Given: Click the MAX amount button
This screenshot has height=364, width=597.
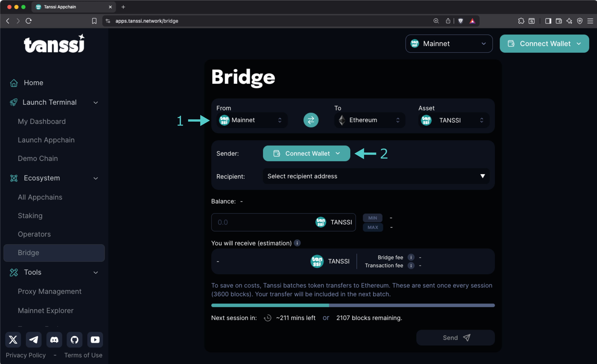Looking at the screenshot, I should [x=373, y=227].
